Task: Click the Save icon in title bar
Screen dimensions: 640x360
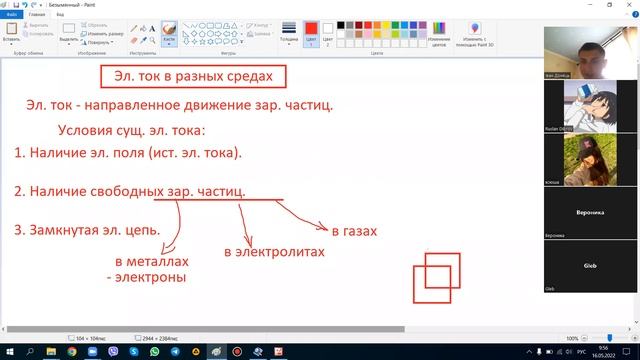Action: tap(16, 5)
